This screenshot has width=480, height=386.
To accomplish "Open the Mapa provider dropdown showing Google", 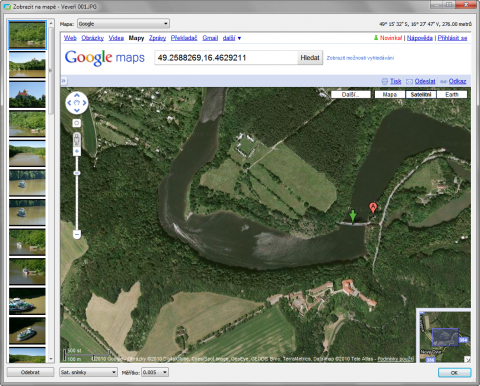I will (123, 24).
